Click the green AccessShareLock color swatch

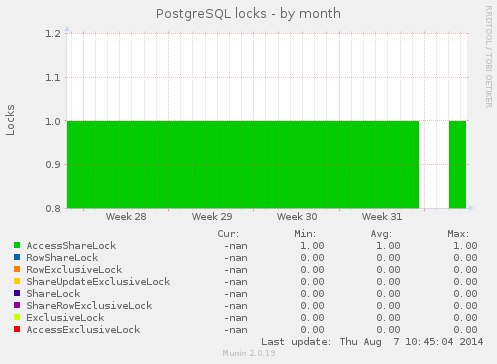tap(17, 245)
